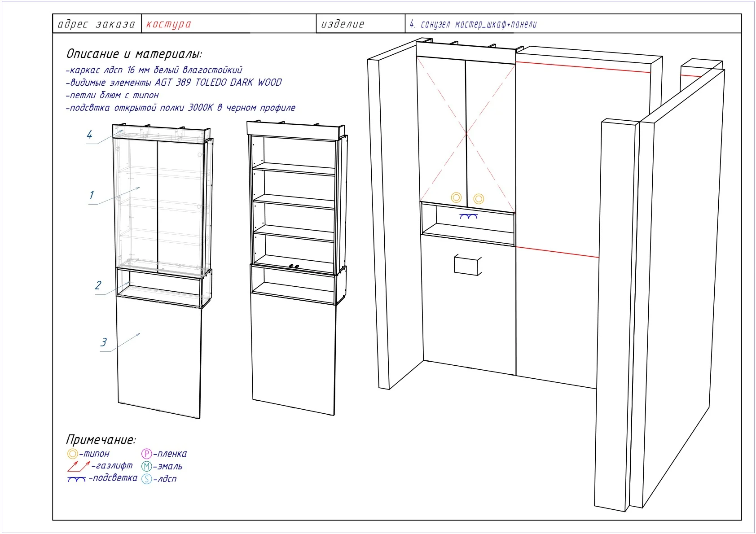Click the blue S лдсп circle icon
Viewport: 756px width, 534px height.
click(147, 479)
